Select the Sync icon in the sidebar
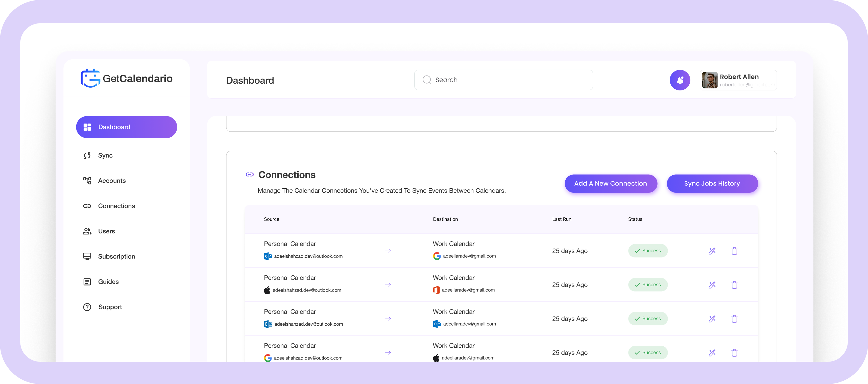This screenshot has height=384, width=868. pos(87,155)
